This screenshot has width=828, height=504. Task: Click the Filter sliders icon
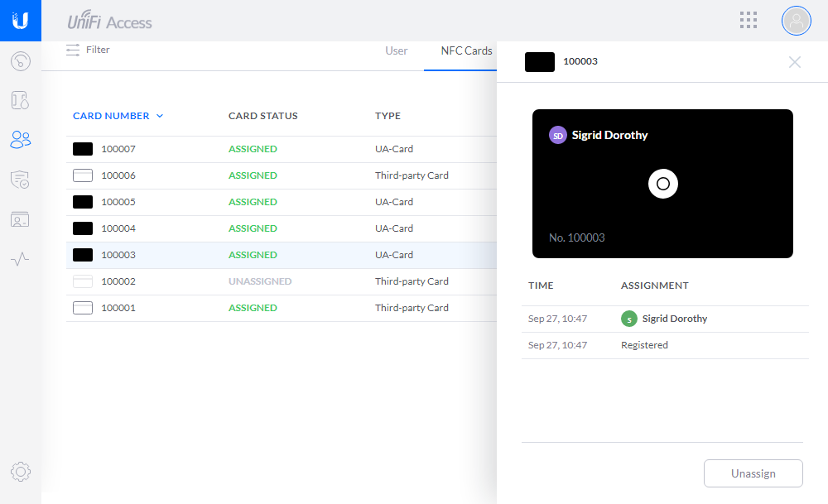73,50
